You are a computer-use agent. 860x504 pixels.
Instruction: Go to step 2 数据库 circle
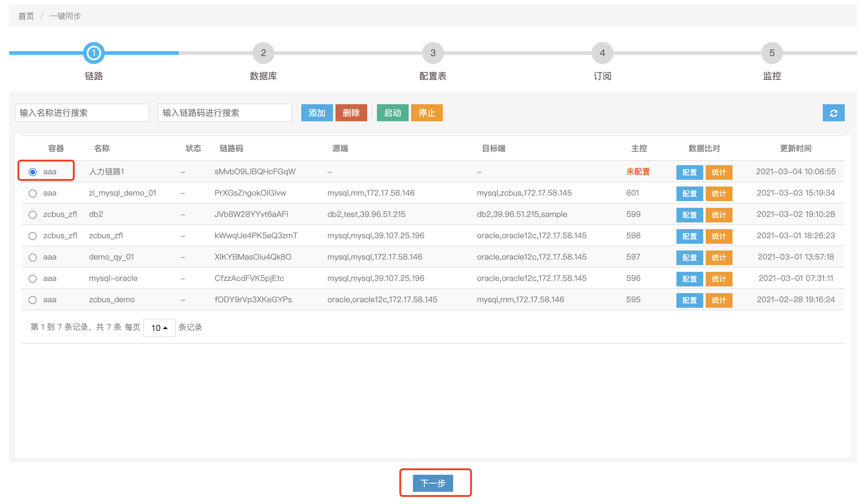[x=263, y=53]
